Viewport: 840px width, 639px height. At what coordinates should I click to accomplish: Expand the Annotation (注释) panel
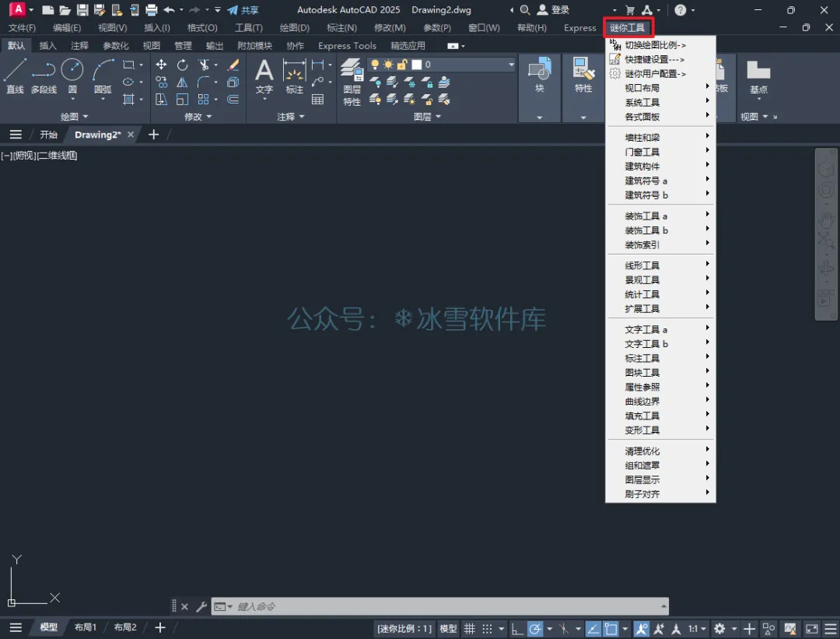point(290,116)
